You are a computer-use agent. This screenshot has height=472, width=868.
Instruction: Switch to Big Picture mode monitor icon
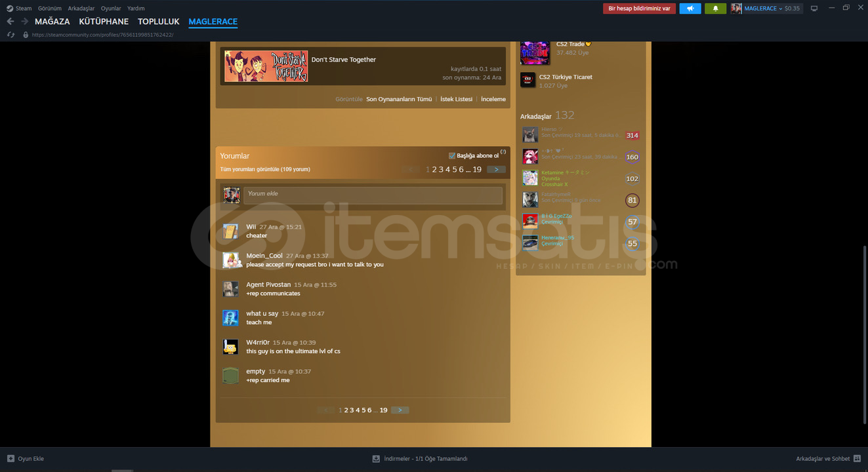coord(814,9)
